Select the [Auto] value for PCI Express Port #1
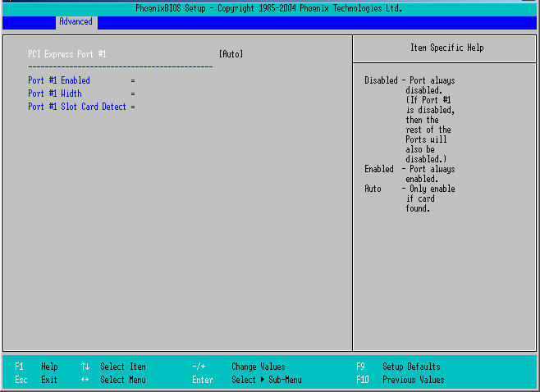The width and height of the screenshot is (540, 392). pos(231,54)
